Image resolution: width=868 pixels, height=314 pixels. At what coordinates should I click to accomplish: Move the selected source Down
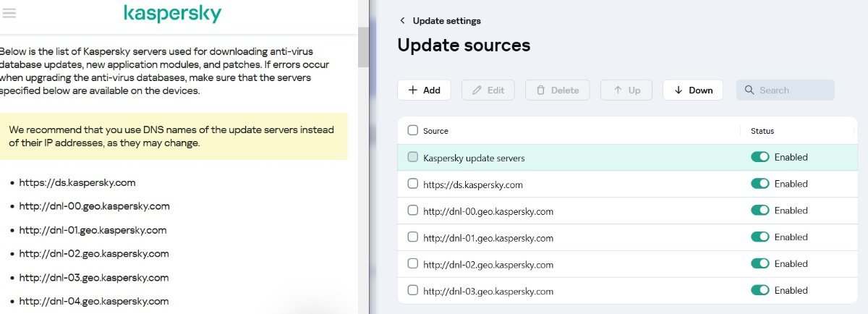[x=693, y=90]
